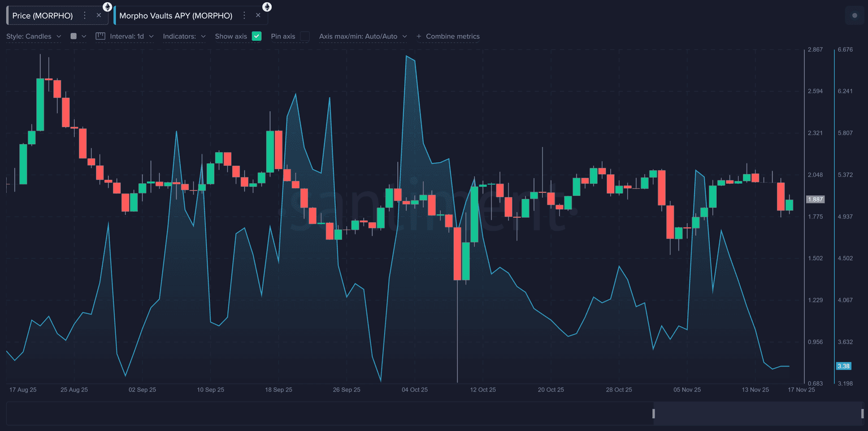Select the Price (MORPHO) metric tab

(x=42, y=15)
